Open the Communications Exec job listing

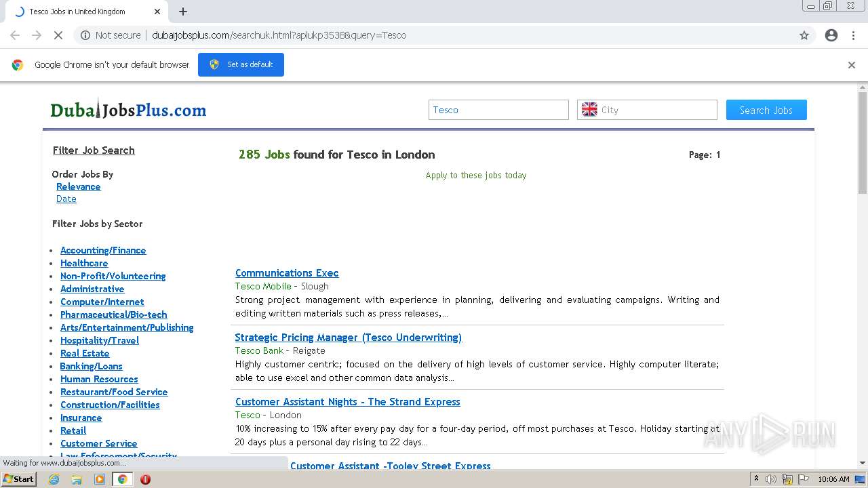(287, 272)
